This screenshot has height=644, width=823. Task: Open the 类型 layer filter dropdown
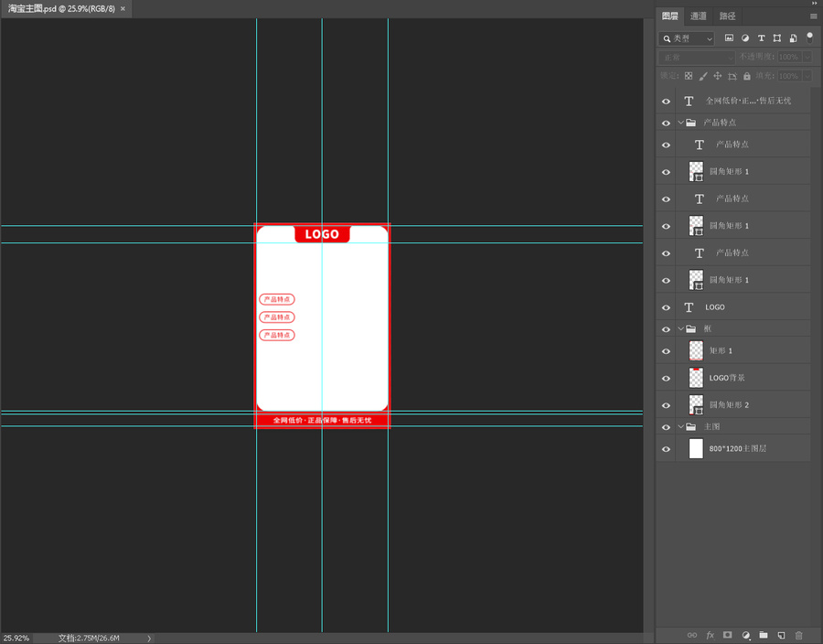[x=687, y=38]
